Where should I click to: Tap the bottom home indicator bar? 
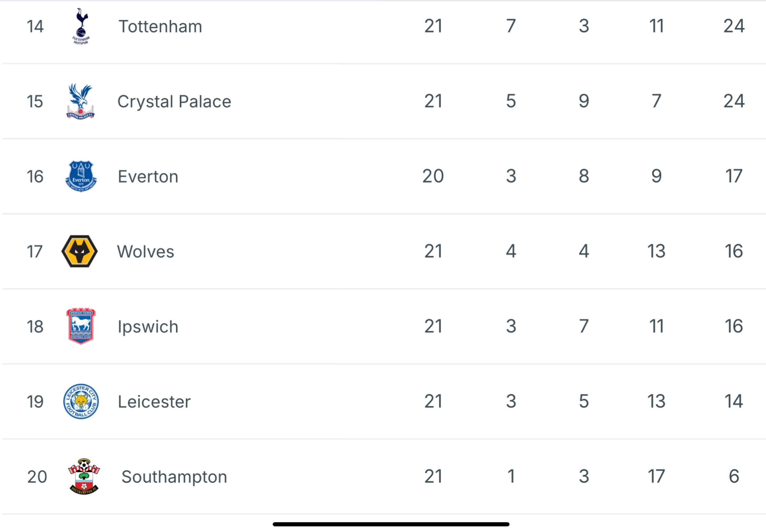pyautogui.click(x=391, y=524)
